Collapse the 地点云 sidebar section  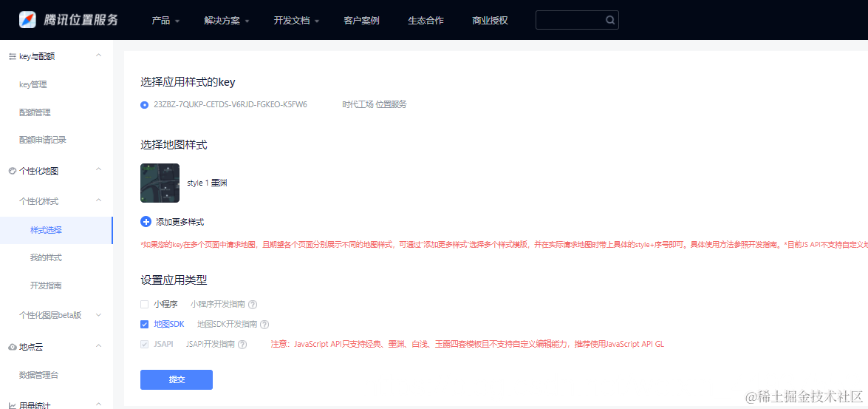(x=98, y=346)
